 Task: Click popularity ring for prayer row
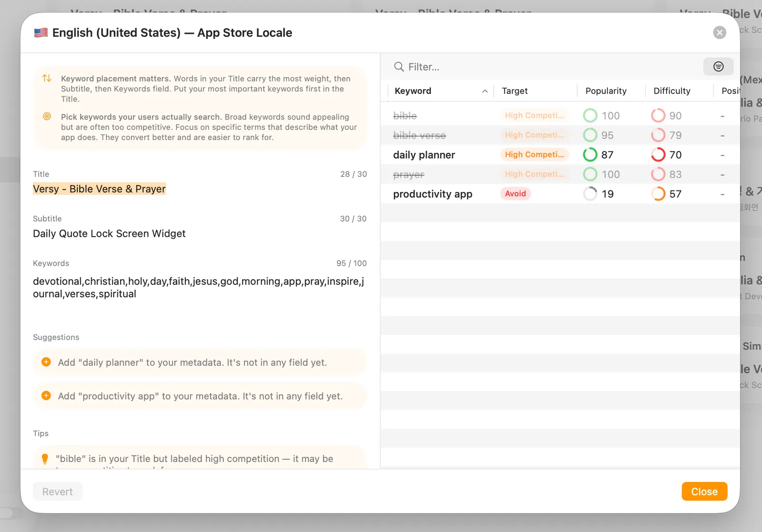590,174
